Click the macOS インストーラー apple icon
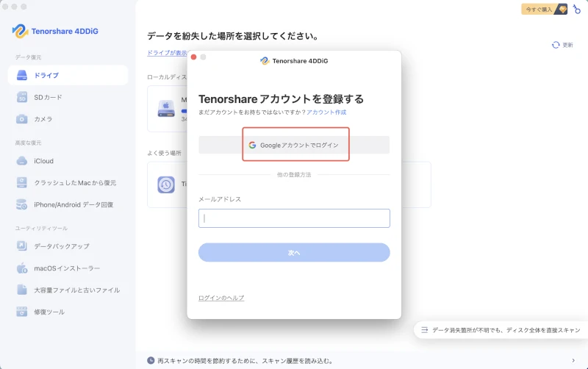 (22, 268)
